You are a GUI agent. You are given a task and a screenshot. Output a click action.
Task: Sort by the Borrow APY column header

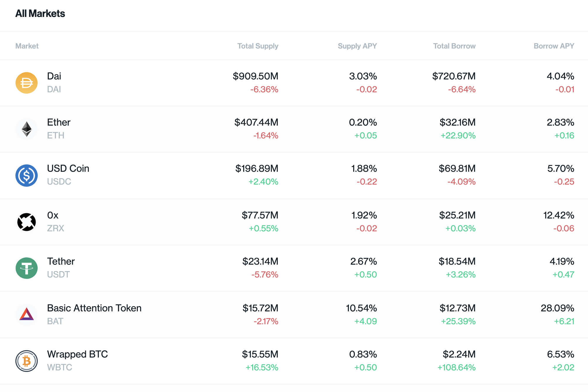coord(554,46)
